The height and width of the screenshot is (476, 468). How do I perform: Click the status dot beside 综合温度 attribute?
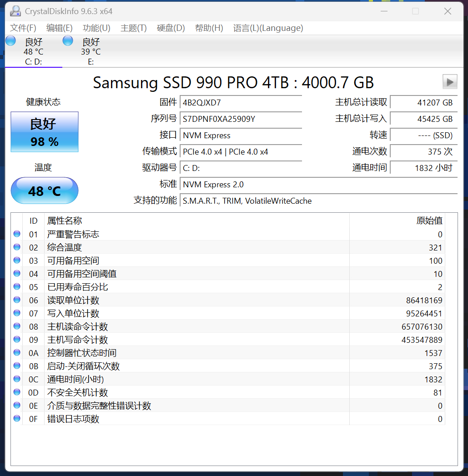point(16,247)
